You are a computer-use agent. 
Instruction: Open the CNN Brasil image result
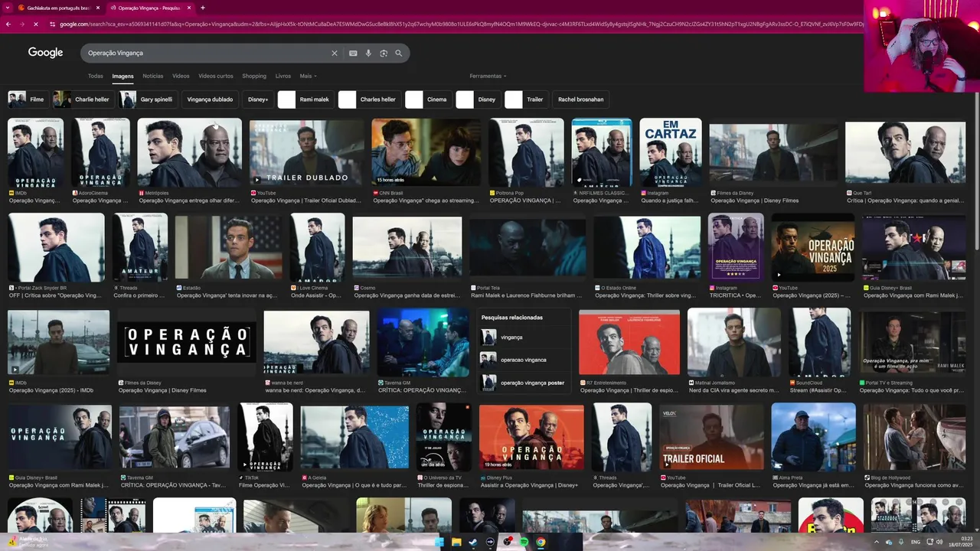click(x=426, y=153)
